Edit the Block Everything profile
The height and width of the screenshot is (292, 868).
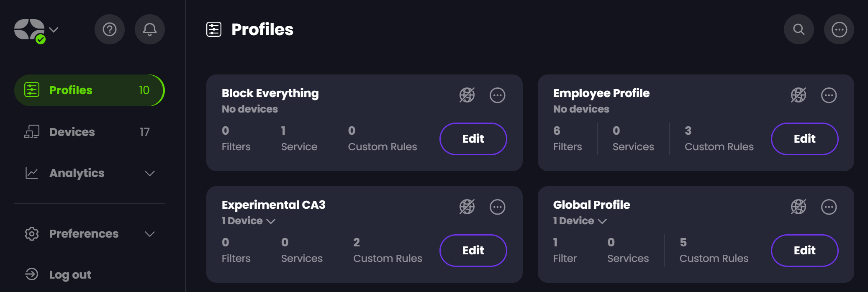click(473, 139)
